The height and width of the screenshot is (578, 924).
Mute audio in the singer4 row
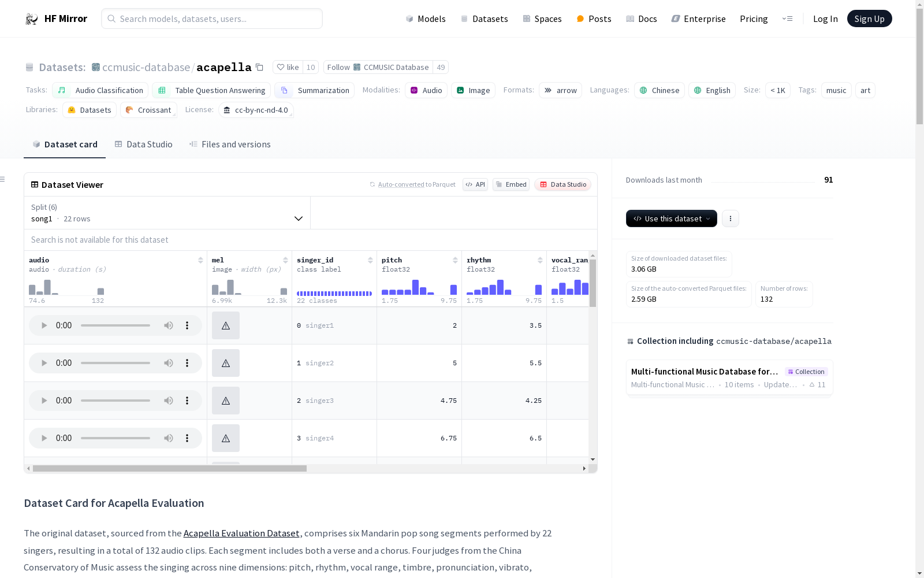tap(168, 438)
